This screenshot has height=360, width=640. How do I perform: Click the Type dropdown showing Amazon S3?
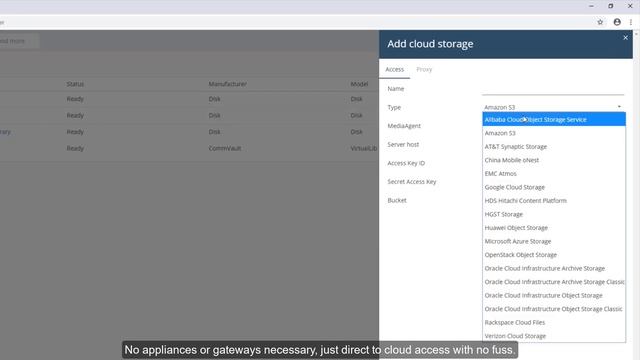[553, 107]
